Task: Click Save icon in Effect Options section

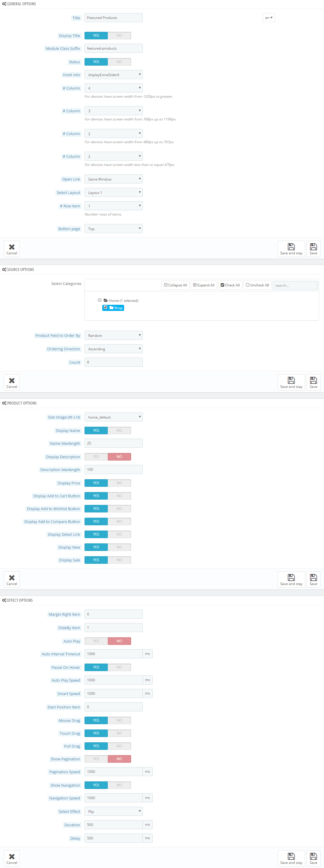Action: 313,858
